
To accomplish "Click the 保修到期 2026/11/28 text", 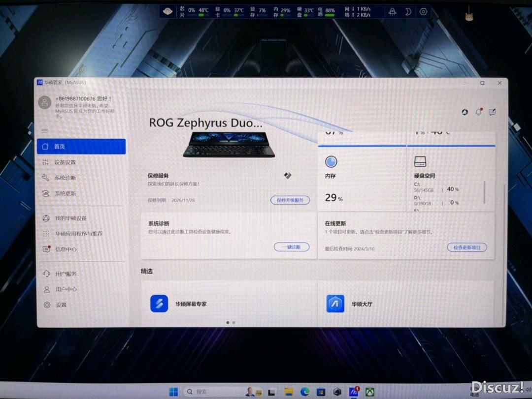I will [x=171, y=200].
